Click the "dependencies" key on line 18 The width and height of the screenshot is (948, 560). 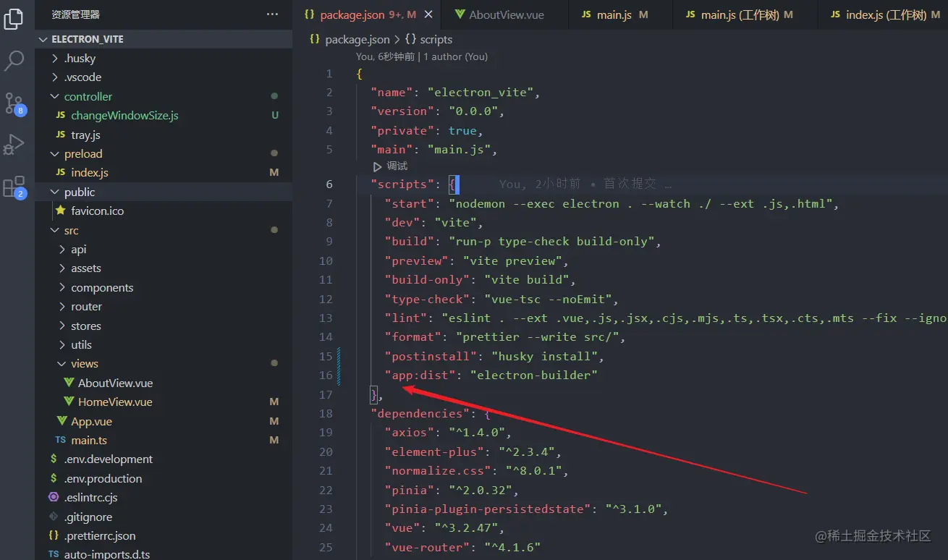[x=420, y=414]
